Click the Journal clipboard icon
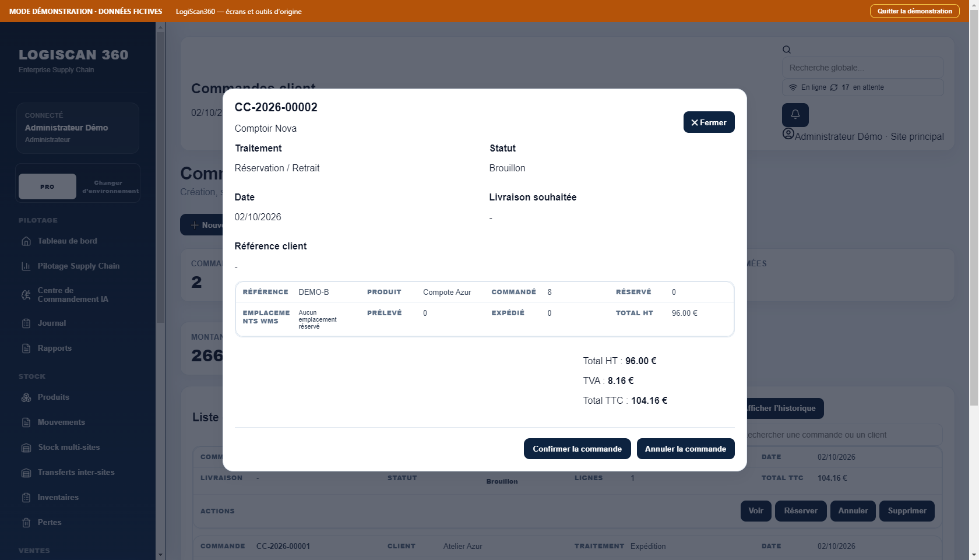Viewport: 979px width, 560px height. coord(26,323)
